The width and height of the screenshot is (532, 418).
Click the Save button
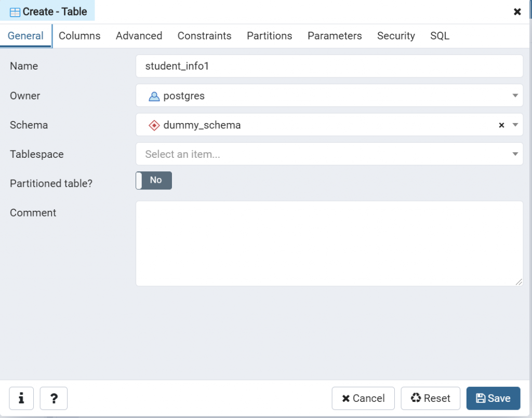(x=493, y=398)
